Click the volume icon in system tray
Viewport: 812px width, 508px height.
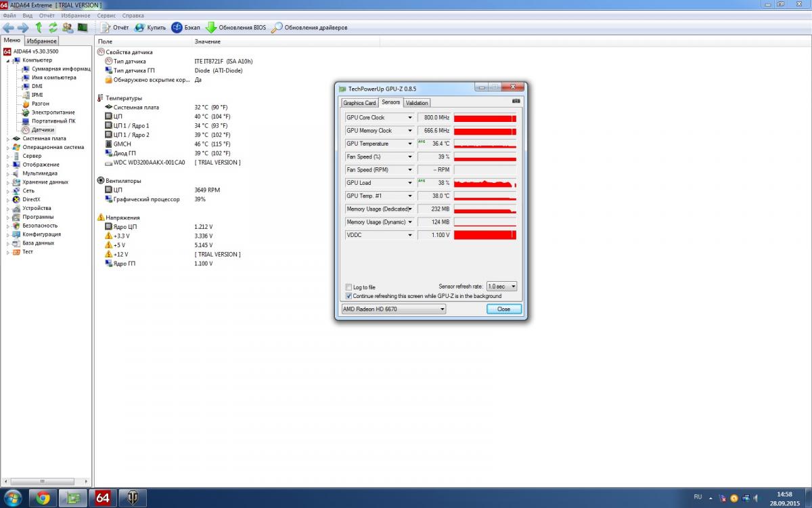[758, 499]
